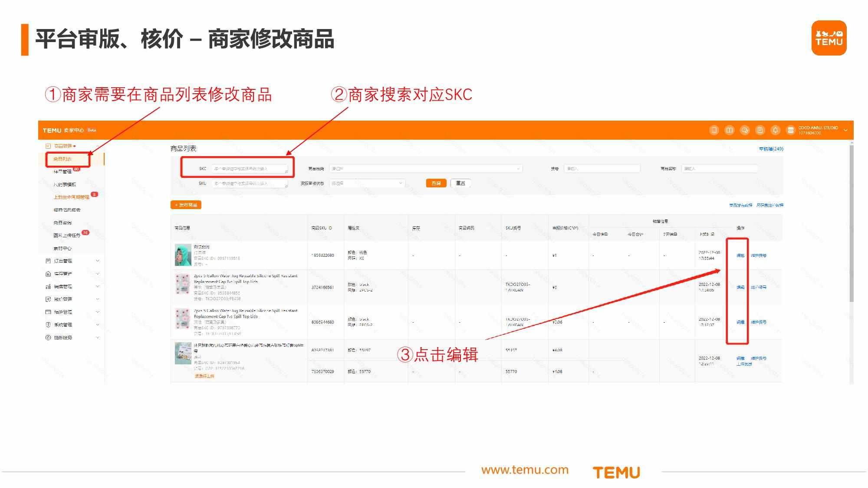
Task: Click the 商品名称 input field
Action: (x=719, y=168)
